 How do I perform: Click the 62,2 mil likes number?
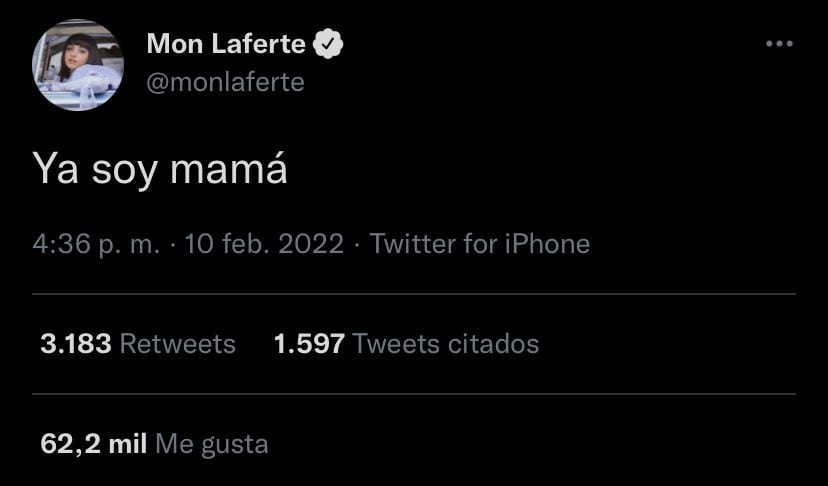point(93,443)
